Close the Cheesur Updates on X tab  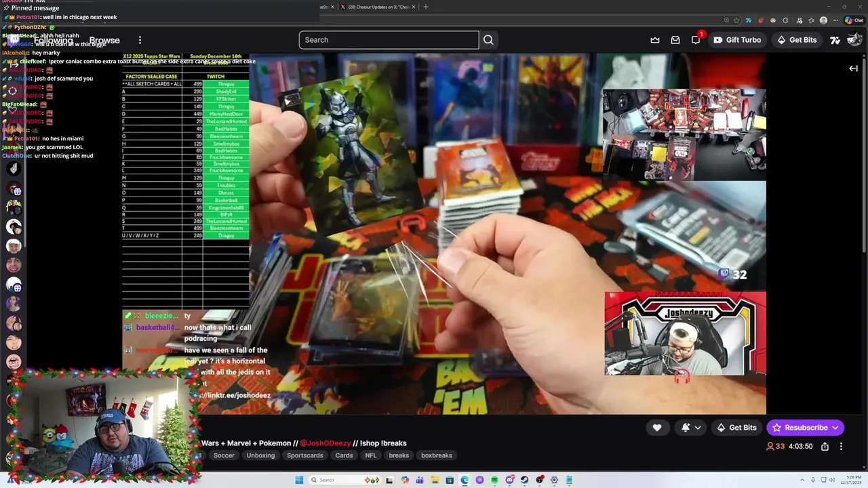[x=414, y=7]
